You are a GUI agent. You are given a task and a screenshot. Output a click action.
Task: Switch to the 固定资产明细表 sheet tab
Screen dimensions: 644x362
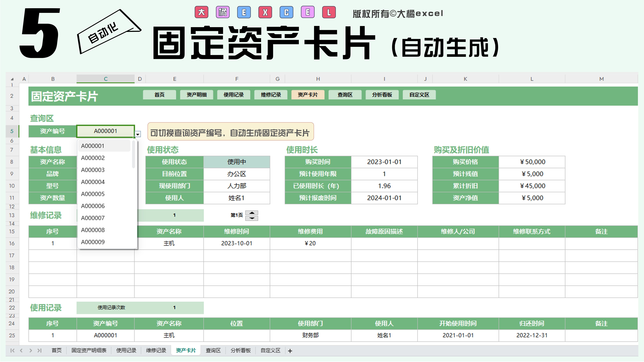(89, 350)
